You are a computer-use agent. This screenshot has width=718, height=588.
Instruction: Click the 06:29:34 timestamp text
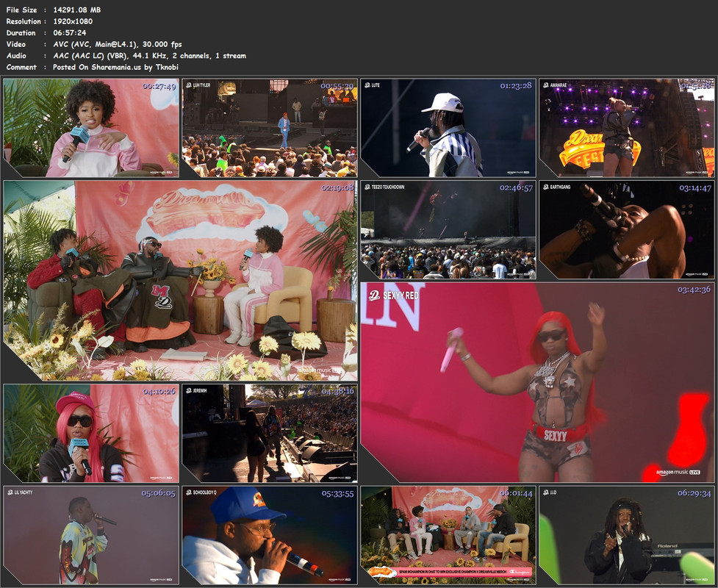(694, 494)
